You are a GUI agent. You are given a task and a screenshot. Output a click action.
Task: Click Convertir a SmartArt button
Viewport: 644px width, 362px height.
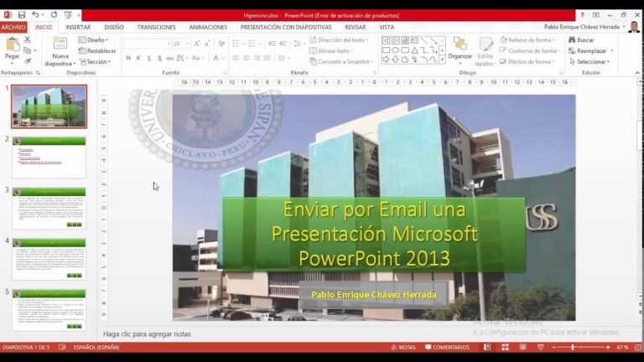tap(341, 61)
